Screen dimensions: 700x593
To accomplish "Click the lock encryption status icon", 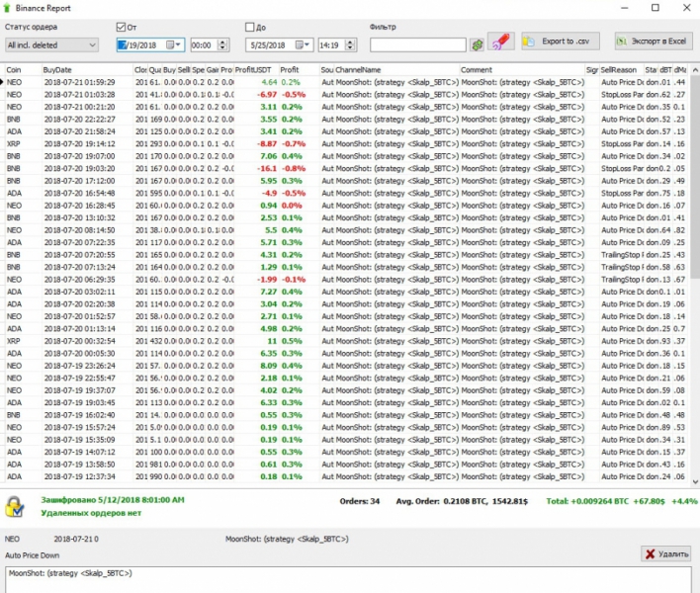I will [x=15, y=507].
